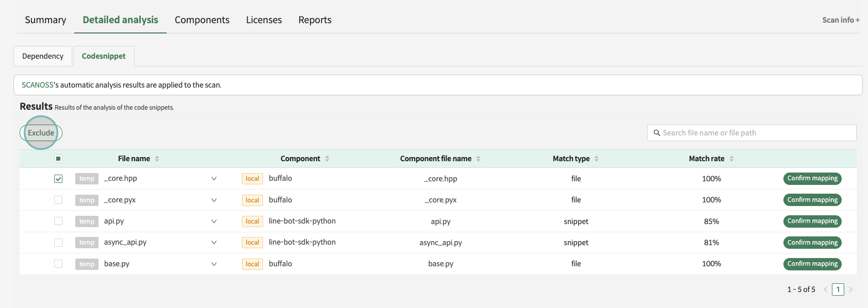The width and height of the screenshot is (868, 308).
Task: Sort by File name column arrows
Action: click(x=157, y=159)
